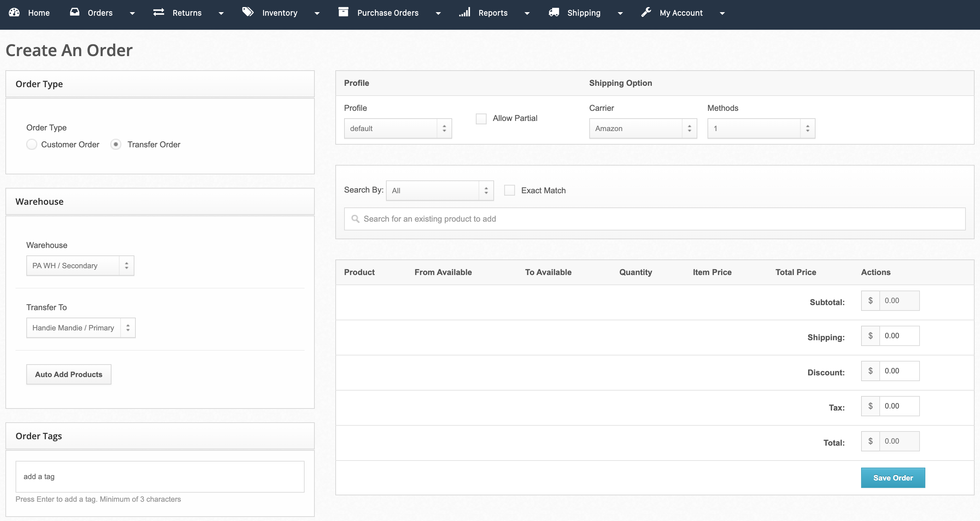Tick the Exact Match checkbox
This screenshot has width=980, height=521.
click(509, 190)
